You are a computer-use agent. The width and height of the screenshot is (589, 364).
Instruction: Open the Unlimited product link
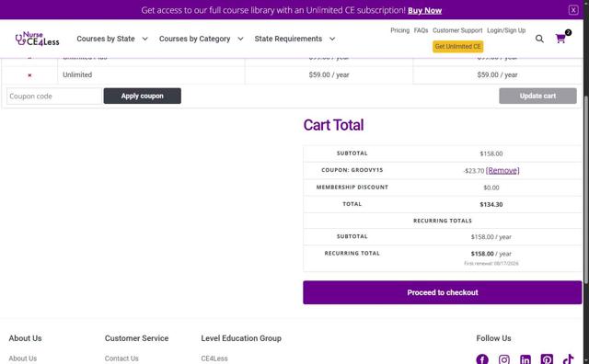tap(77, 74)
